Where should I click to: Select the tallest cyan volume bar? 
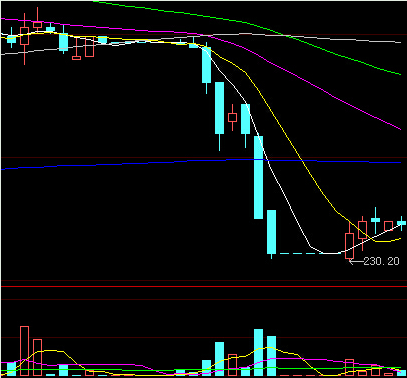258,353
